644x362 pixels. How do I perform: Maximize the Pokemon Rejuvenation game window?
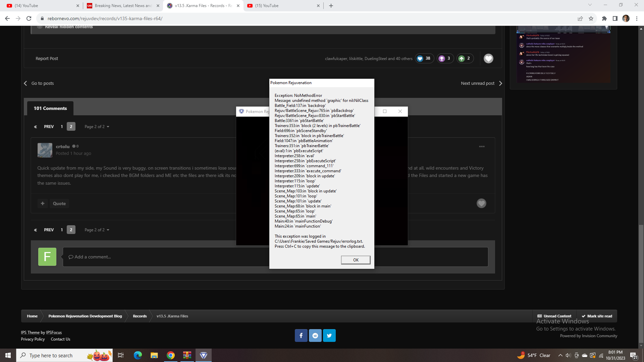(385, 111)
